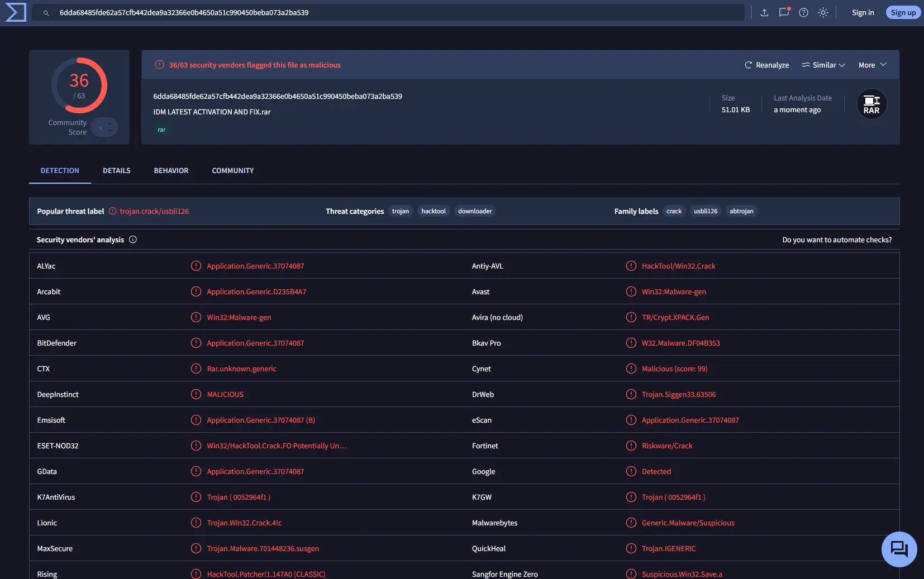Screen dimensions: 924x579
Task: Expand the More dropdown menu
Action: pyautogui.click(x=873, y=65)
